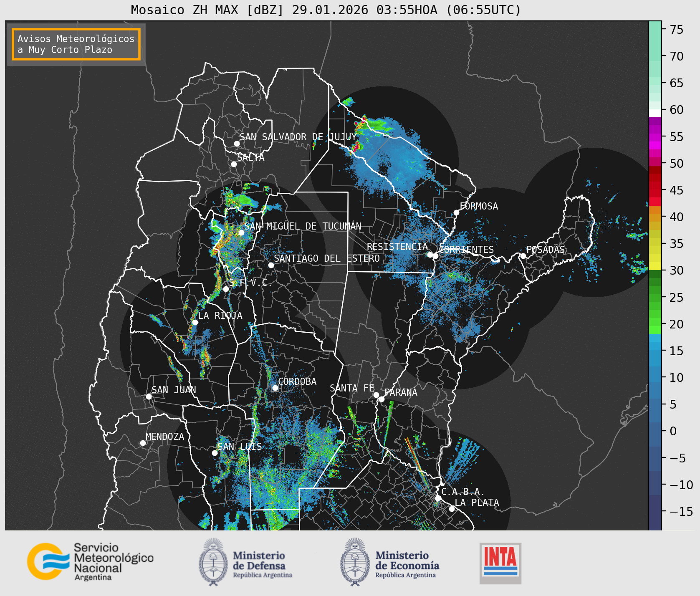Click the yellow 30 dBZ color band
The height and width of the screenshot is (596, 700).
coord(655,266)
